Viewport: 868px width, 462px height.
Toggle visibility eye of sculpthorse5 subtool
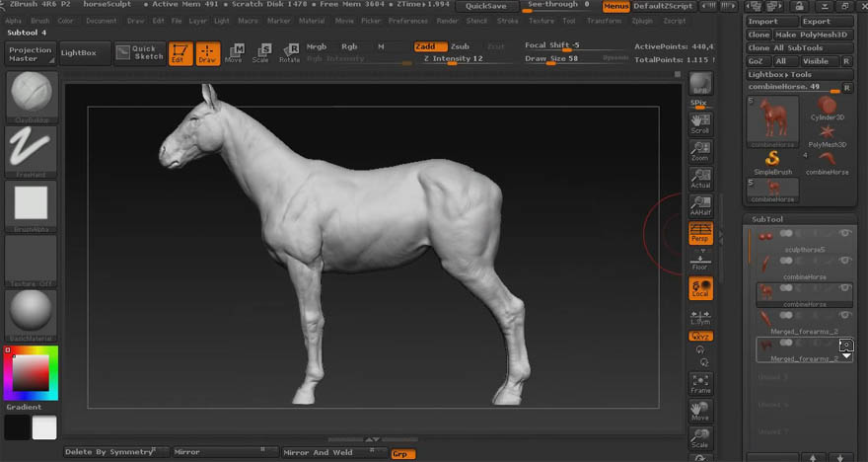point(844,233)
